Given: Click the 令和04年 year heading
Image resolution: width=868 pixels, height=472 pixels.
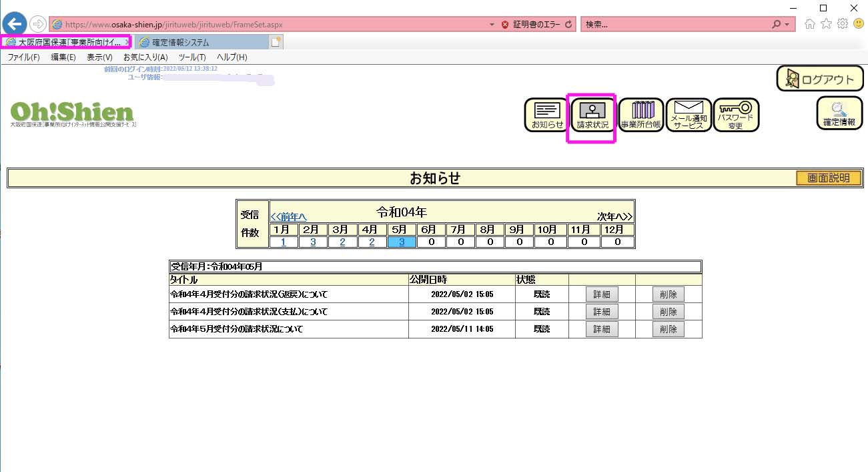Looking at the screenshot, I should coord(401,212).
